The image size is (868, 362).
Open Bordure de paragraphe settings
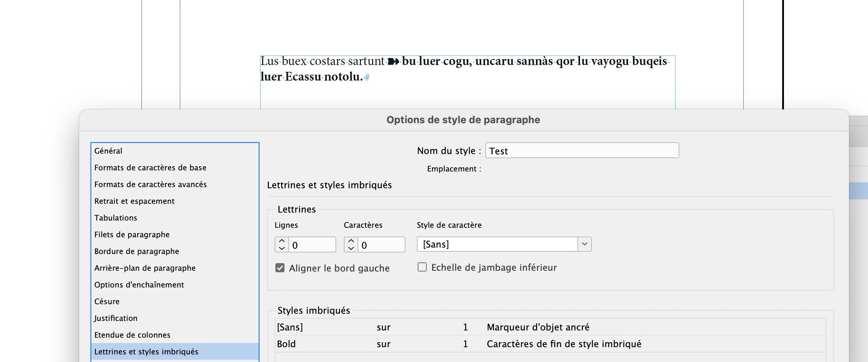137,251
